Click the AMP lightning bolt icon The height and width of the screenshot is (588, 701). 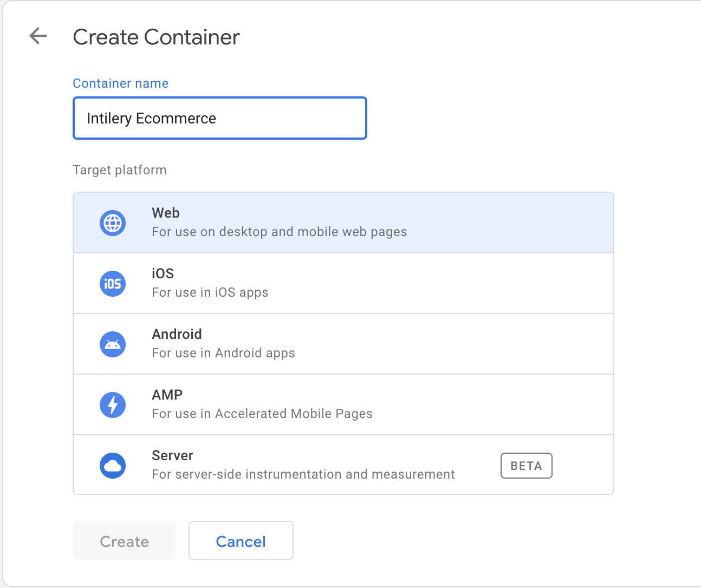coord(113,405)
